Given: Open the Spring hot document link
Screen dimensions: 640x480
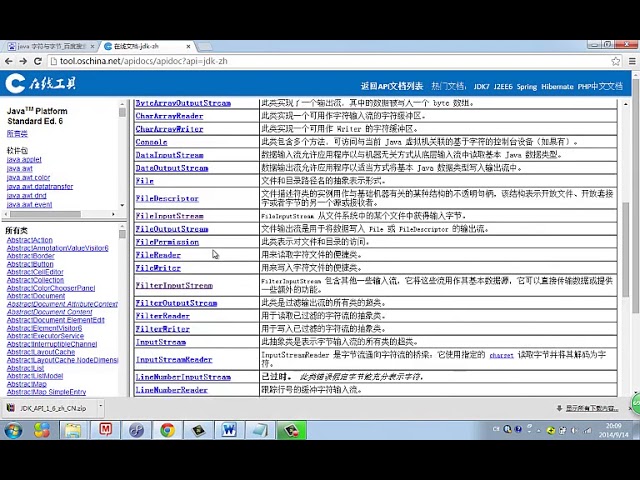Looking at the screenshot, I should click(x=527, y=87).
